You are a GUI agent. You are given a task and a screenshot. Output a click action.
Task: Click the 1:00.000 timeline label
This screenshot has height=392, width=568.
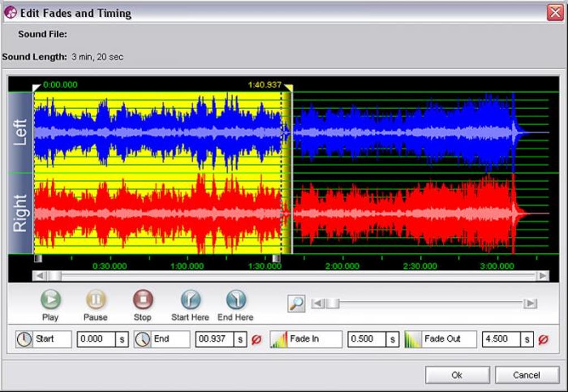pos(187,266)
